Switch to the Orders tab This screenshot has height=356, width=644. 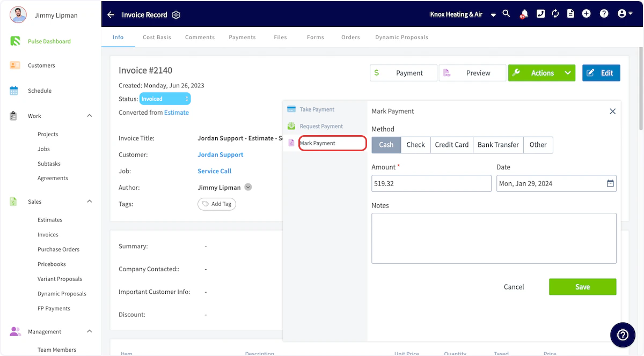click(x=350, y=38)
